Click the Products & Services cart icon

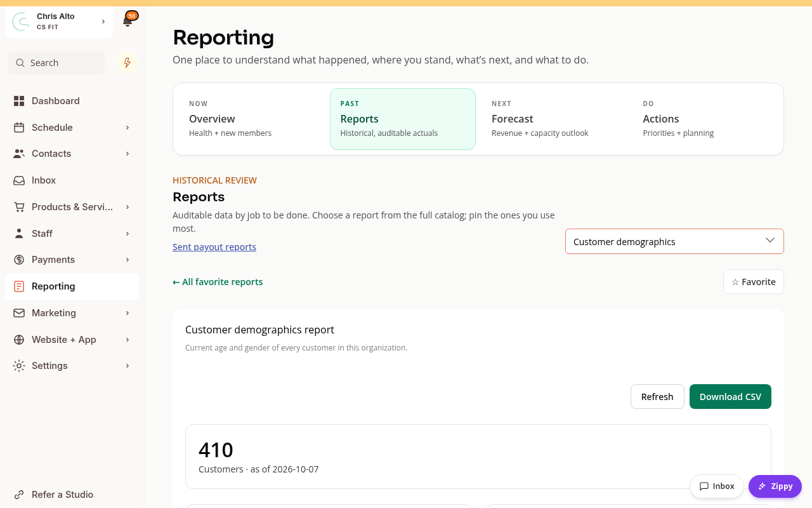(19, 207)
